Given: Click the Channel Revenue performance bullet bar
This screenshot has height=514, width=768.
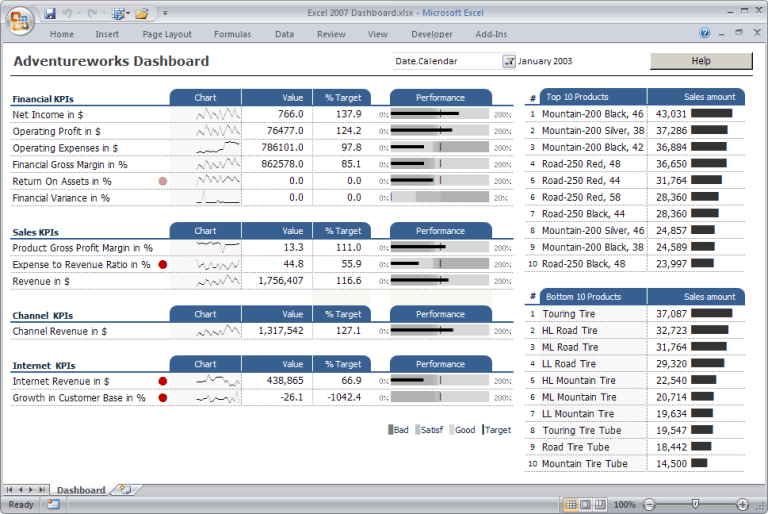Looking at the screenshot, I should 440,331.
